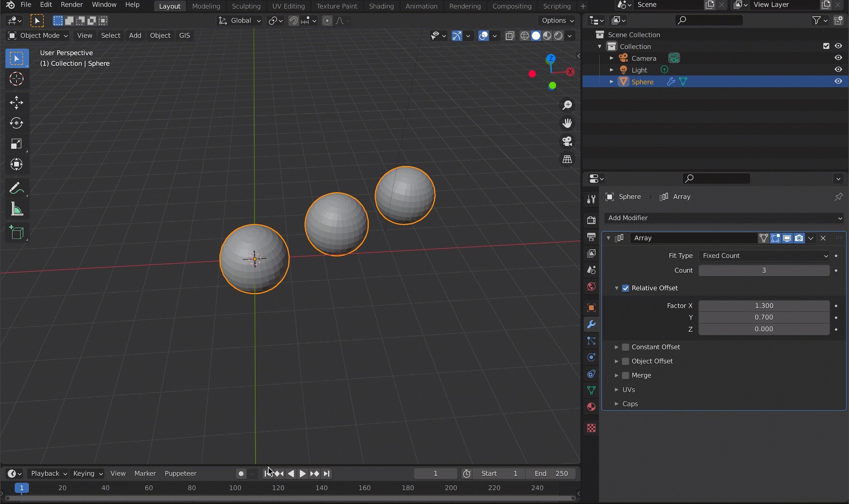
Task: Select the Rotate tool
Action: click(16, 123)
